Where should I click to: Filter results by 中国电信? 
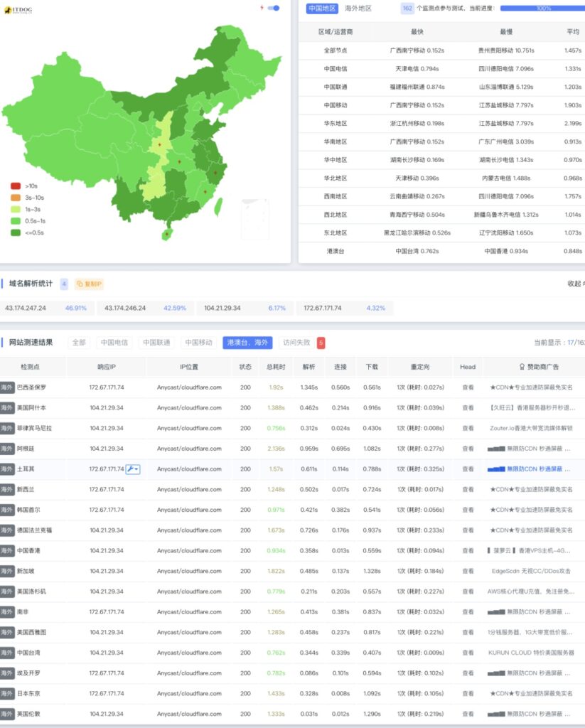114,343
